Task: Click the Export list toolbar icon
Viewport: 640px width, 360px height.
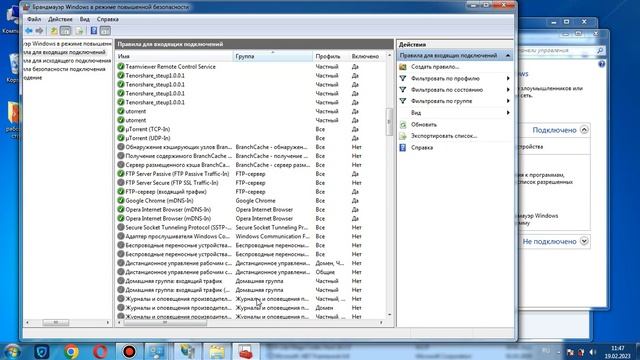Action: [79, 31]
